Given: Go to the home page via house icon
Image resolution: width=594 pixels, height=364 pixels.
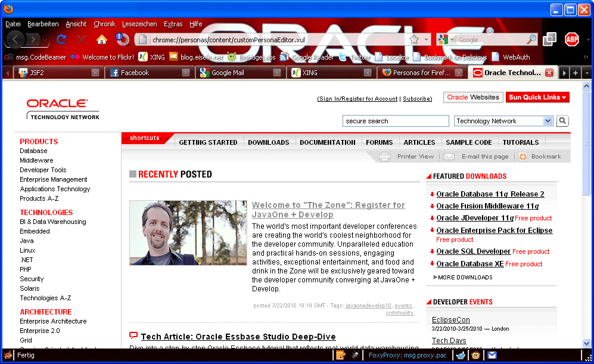Looking at the screenshot, I should (101, 39).
